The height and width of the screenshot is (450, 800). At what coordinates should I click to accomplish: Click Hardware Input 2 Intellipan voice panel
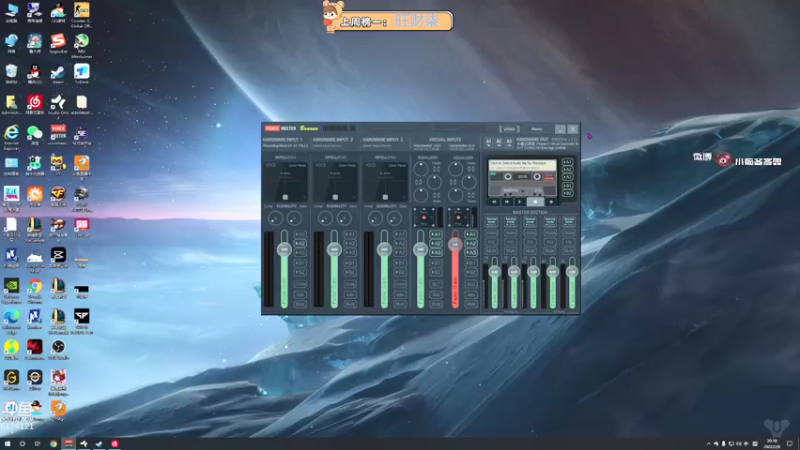point(335,182)
